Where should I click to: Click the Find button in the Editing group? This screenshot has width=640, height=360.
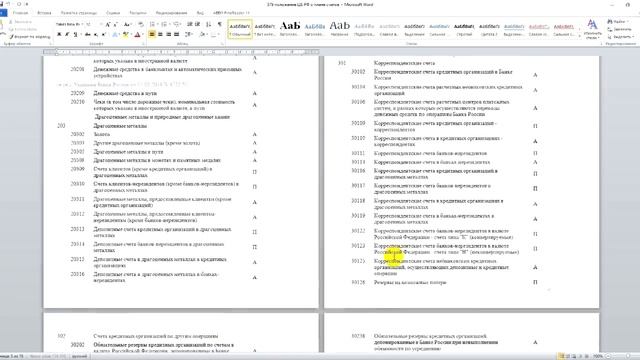coord(617,22)
